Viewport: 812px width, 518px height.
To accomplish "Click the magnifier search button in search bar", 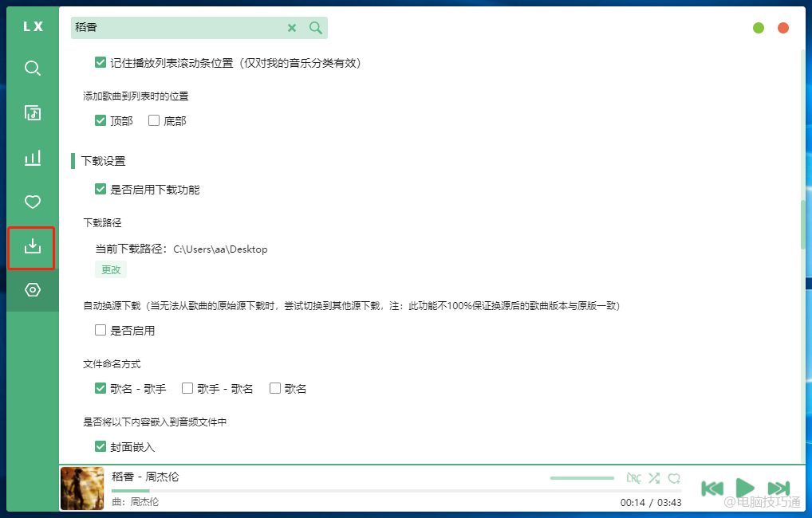I will [x=316, y=28].
